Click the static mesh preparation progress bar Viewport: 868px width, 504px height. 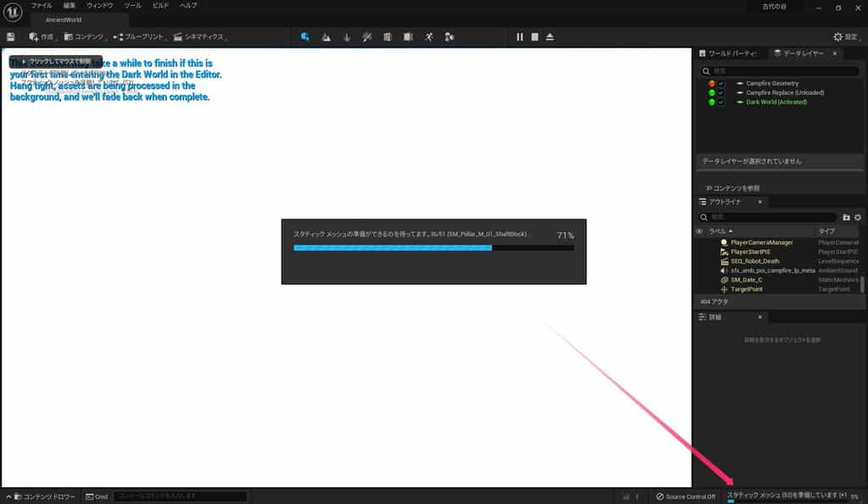433,248
